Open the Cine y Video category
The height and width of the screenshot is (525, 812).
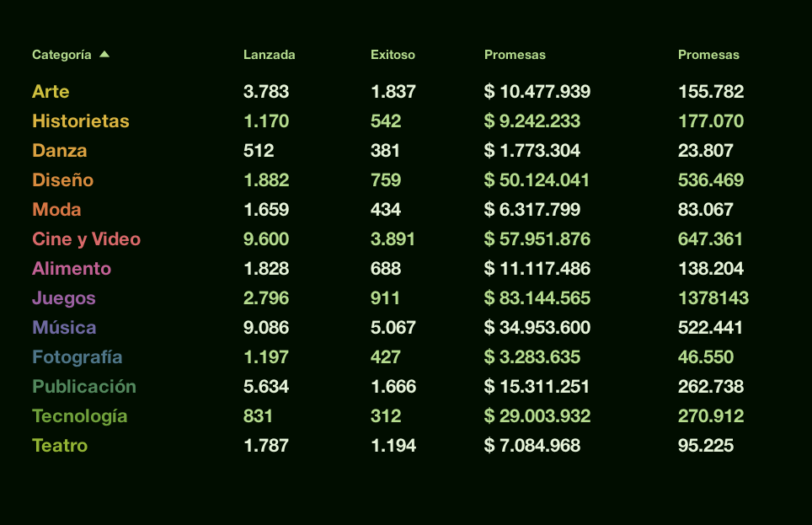[86, 239]
